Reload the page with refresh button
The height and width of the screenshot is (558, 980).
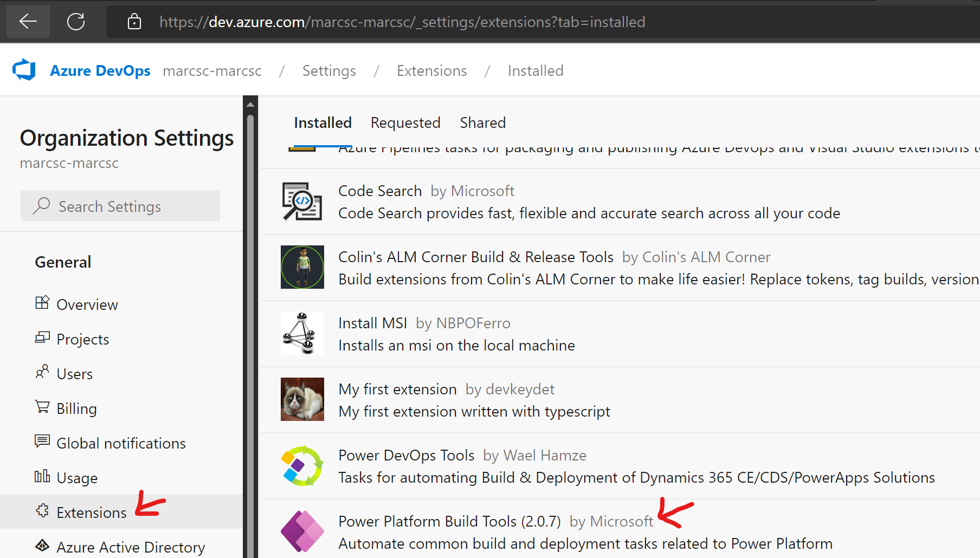coord(75,22)
